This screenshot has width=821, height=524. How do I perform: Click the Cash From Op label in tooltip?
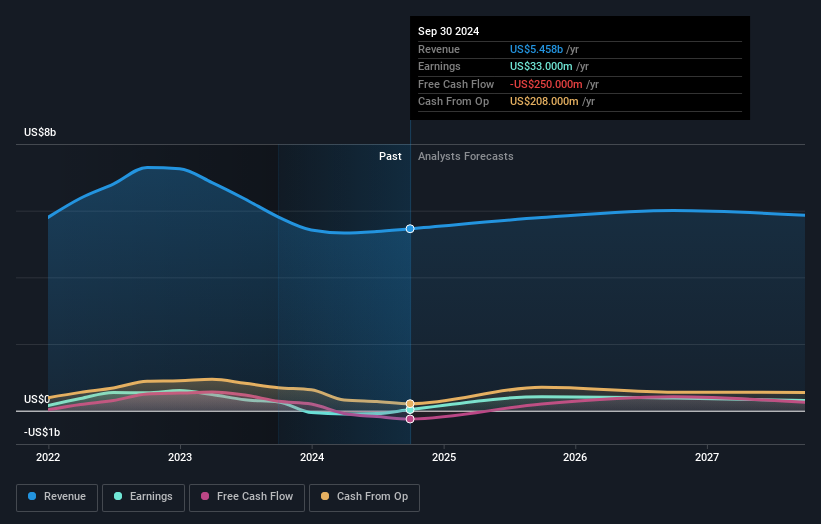pos(453,102)
